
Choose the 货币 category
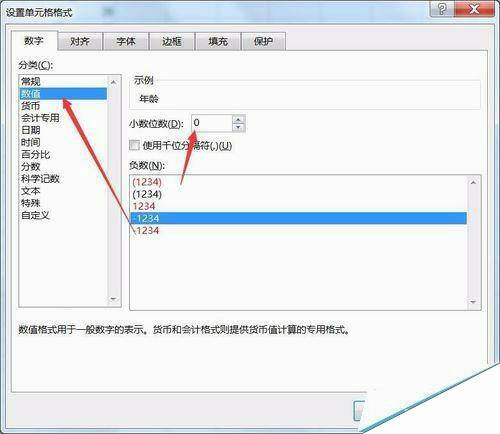[63, 106]
